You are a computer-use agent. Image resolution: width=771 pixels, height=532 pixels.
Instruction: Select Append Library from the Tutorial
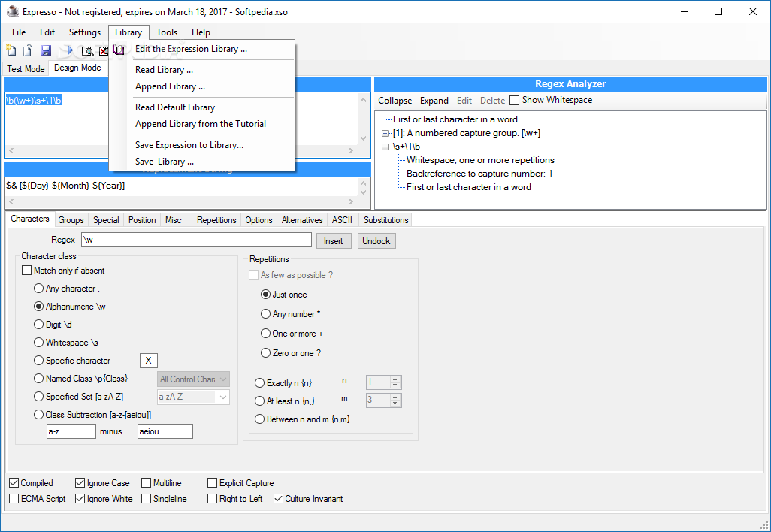click(201, 124)
